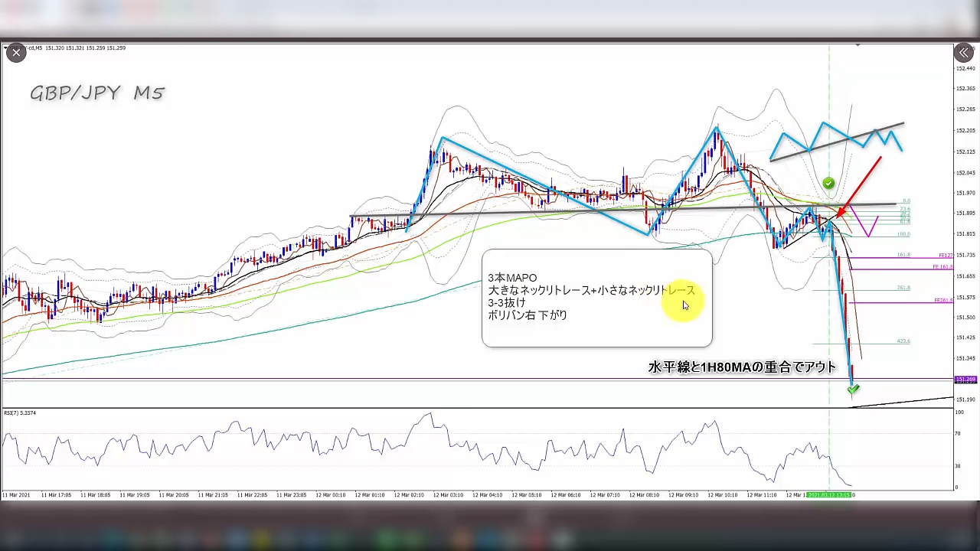Screen dimensions: 980x551
Task: Click the highlighted 151.269 price label
Action: (965, 380)
